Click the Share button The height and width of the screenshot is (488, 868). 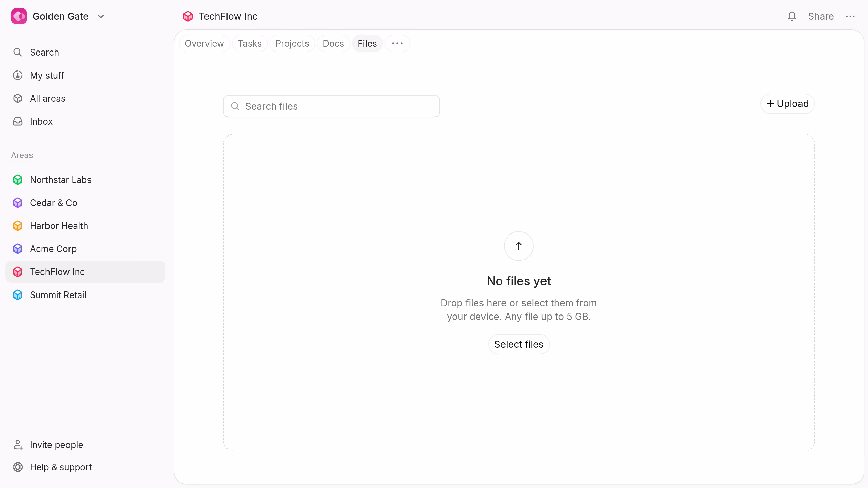click(821, 16)
